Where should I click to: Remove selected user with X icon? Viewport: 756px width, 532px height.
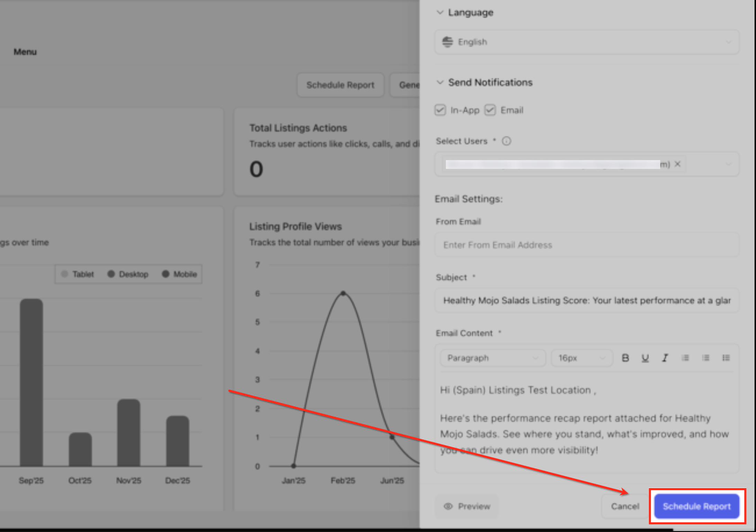tap(677, 164)
